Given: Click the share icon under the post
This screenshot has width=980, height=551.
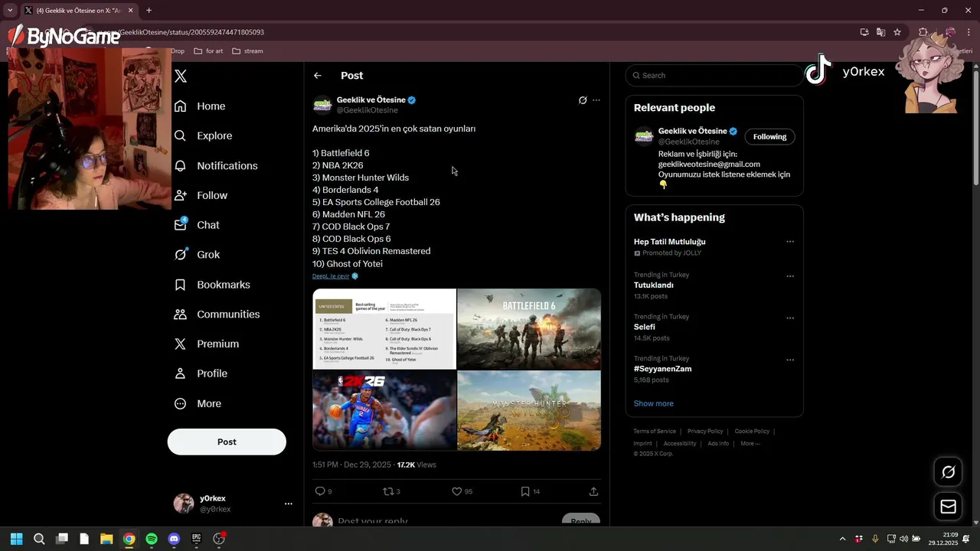Looking at the screenshot, I should pyautogui.click(x=593, y=491).
